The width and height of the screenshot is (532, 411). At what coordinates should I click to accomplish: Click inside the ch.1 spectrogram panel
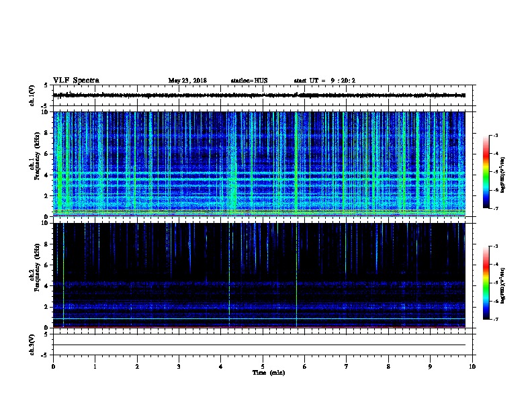(259, 164)
